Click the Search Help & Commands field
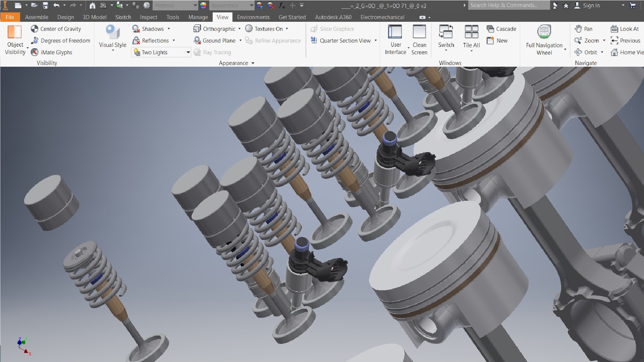The image size is (644, 362). (509, 5)
